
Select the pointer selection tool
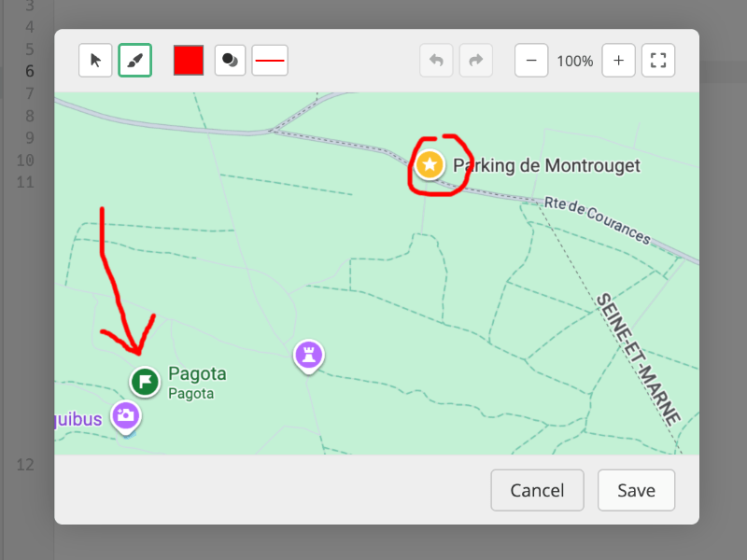[x=95, y=60]
